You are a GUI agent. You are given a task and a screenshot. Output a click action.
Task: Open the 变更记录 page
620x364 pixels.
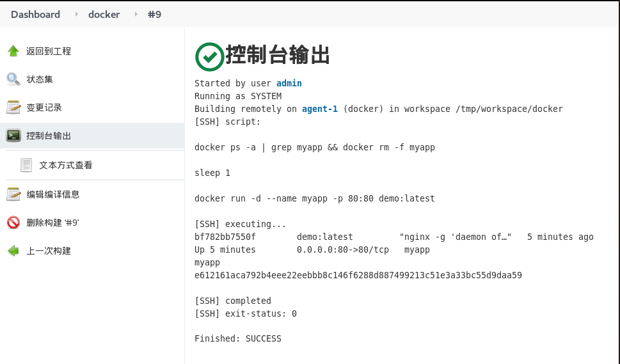pos(44,107)
